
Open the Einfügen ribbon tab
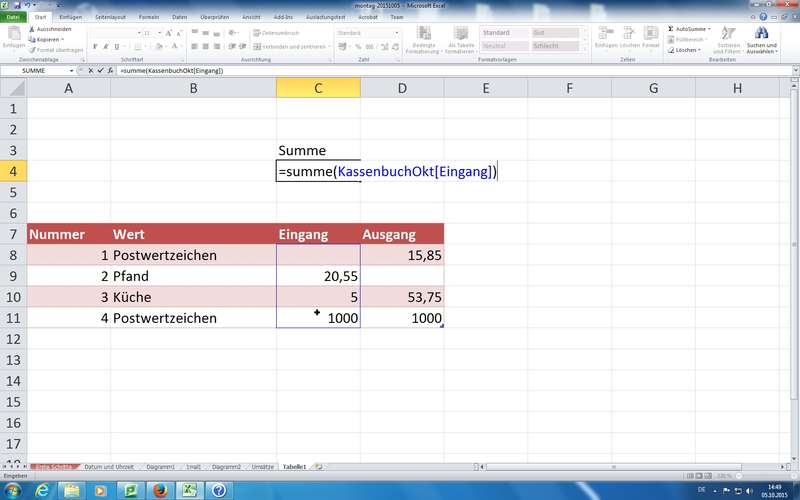[71, 17]
